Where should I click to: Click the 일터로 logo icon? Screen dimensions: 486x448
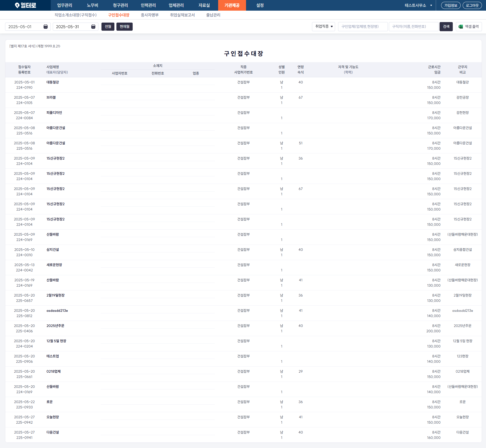point(17,5)
